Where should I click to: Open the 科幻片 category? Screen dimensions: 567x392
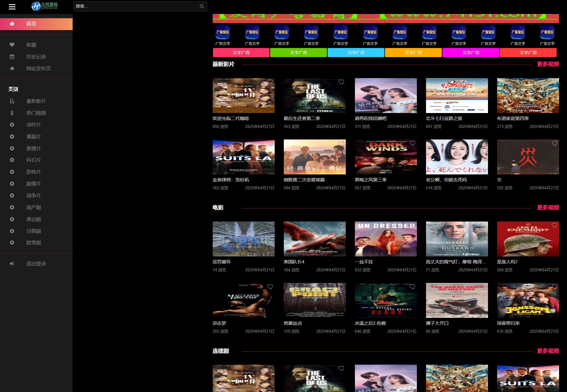pyautogui.click(x=33, y=160)
